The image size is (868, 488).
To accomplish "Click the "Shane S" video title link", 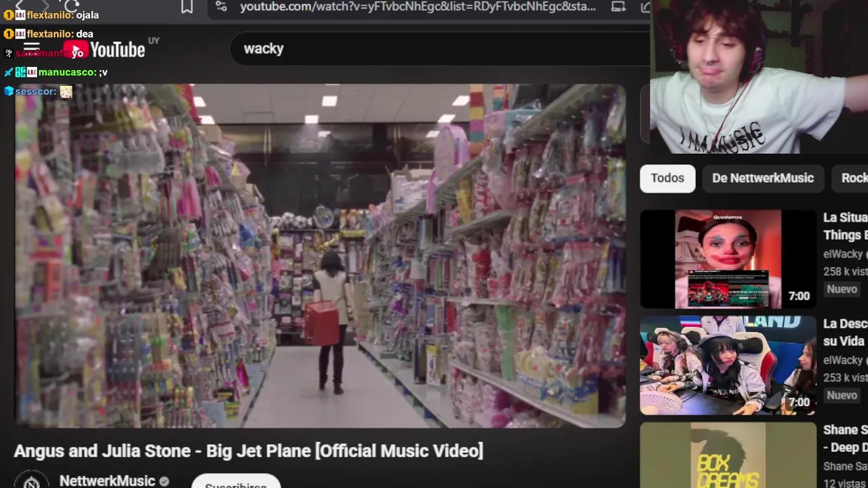I will click(845, 439).
